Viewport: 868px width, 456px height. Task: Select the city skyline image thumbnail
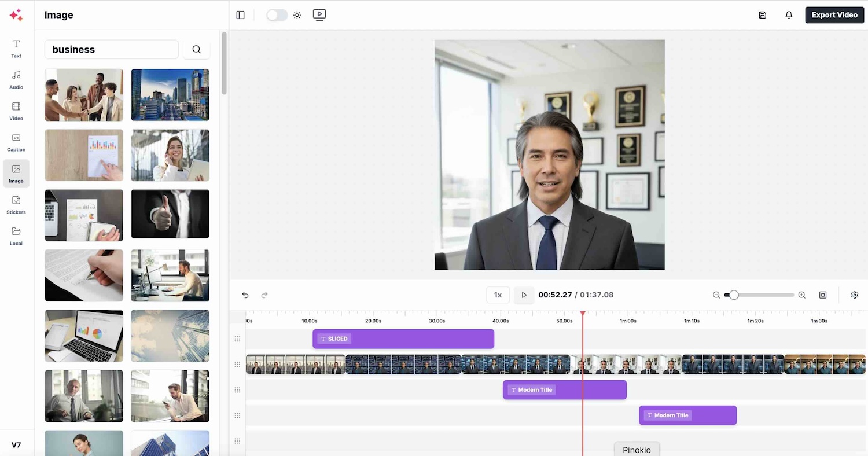pos(170,95)
